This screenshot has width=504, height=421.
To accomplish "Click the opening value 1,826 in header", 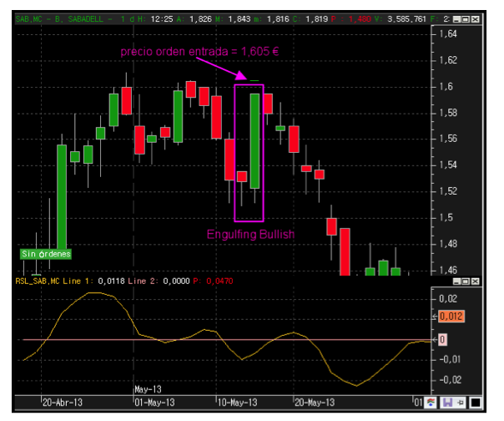I will [200, 19].
